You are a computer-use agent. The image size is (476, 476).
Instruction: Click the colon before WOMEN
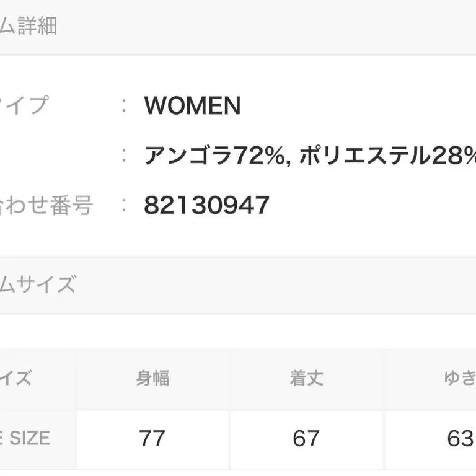(x=125, y=106)
